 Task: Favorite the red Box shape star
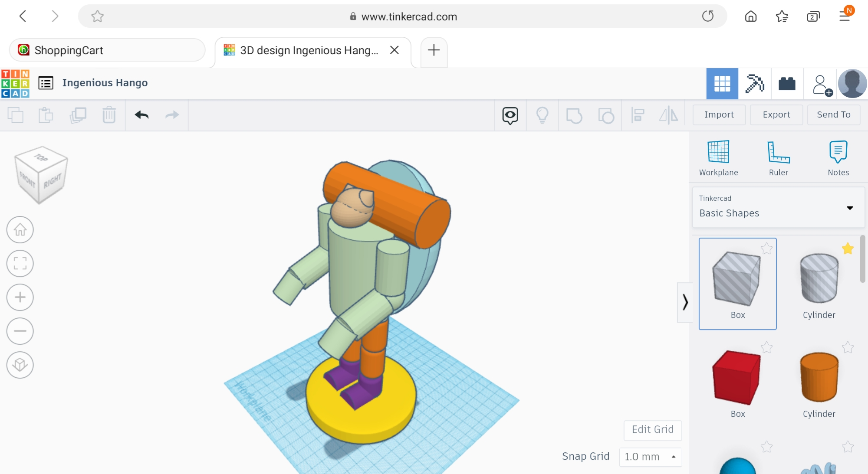766,347
